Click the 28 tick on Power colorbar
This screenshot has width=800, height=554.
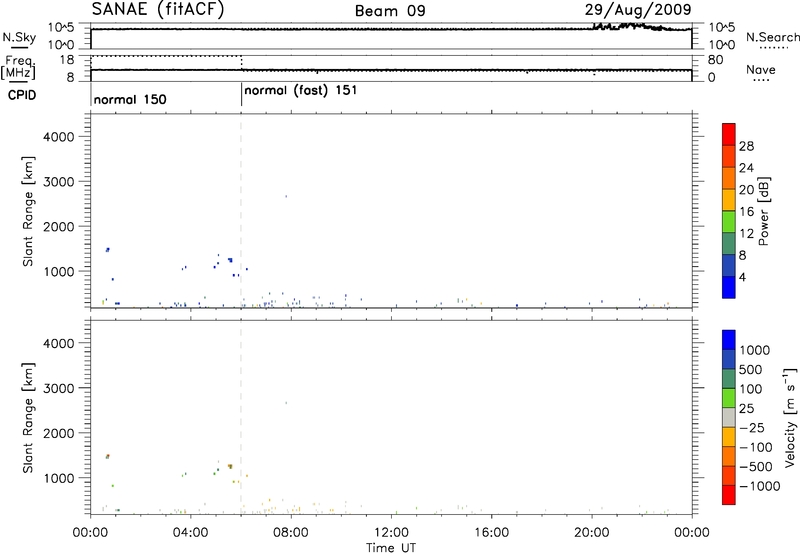[746, 146]
